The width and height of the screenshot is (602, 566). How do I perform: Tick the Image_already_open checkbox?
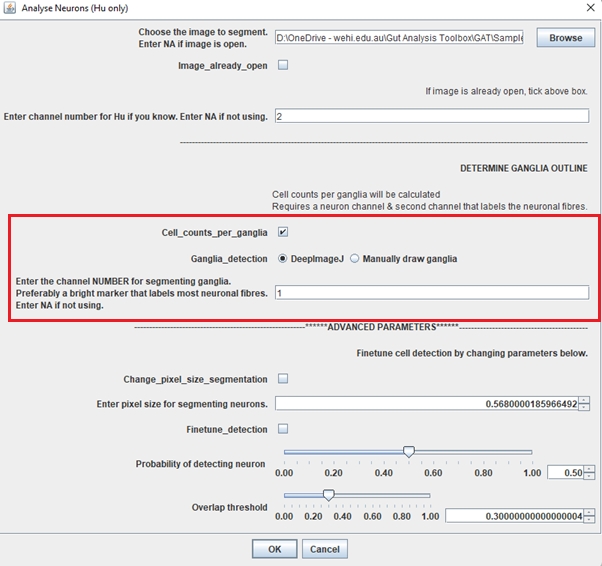[x=282, y=66]
